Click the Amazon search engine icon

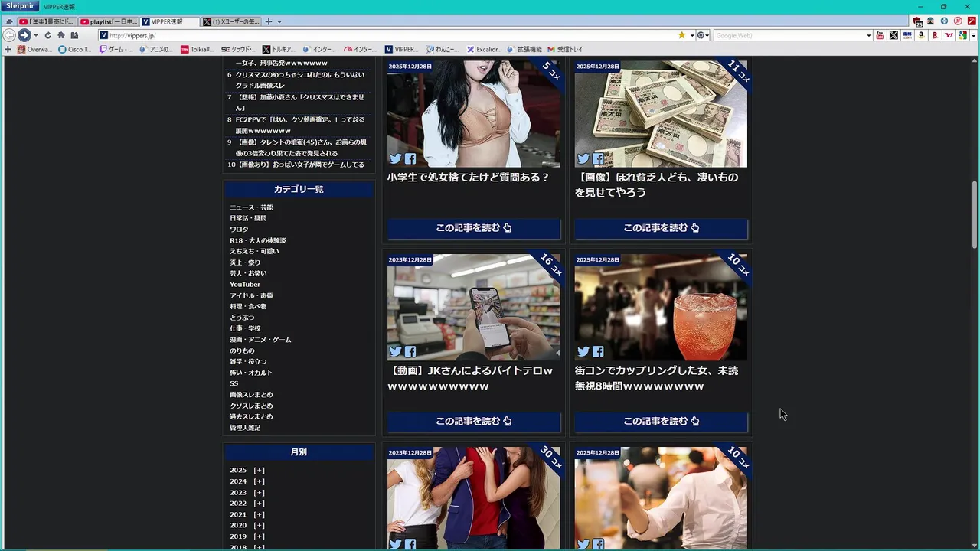921,35
